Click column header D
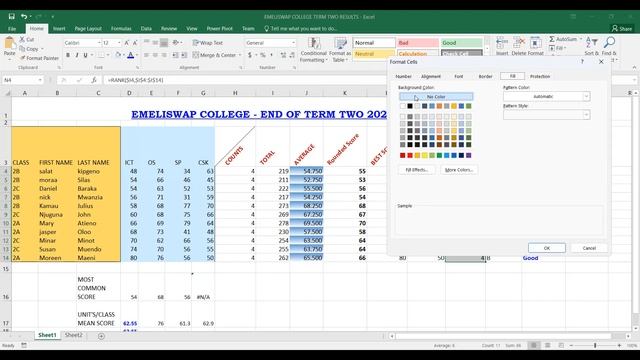Screen dimensions: 640x360 pyautogui.click(x=129, y=93)
